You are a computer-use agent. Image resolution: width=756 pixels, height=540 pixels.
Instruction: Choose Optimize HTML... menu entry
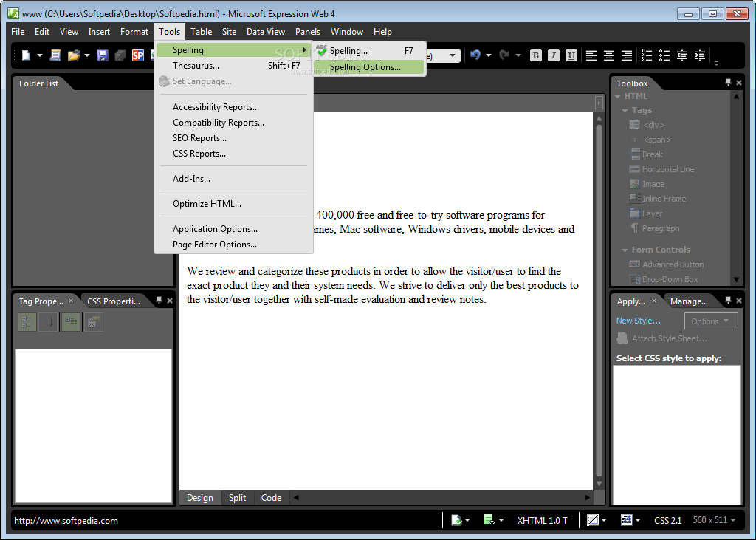coord(234,204)
